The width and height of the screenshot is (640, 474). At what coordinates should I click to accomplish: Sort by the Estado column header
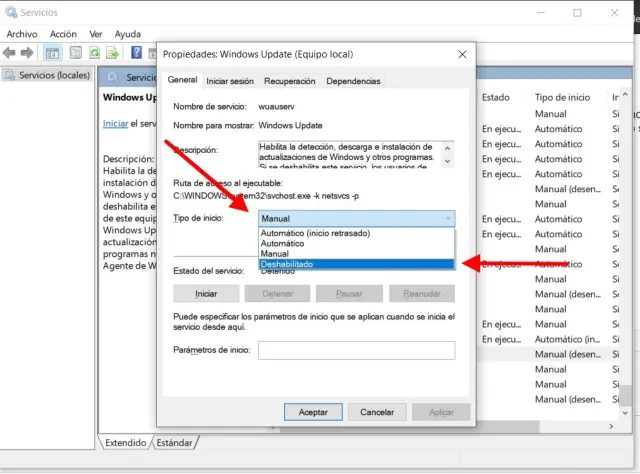496,98
